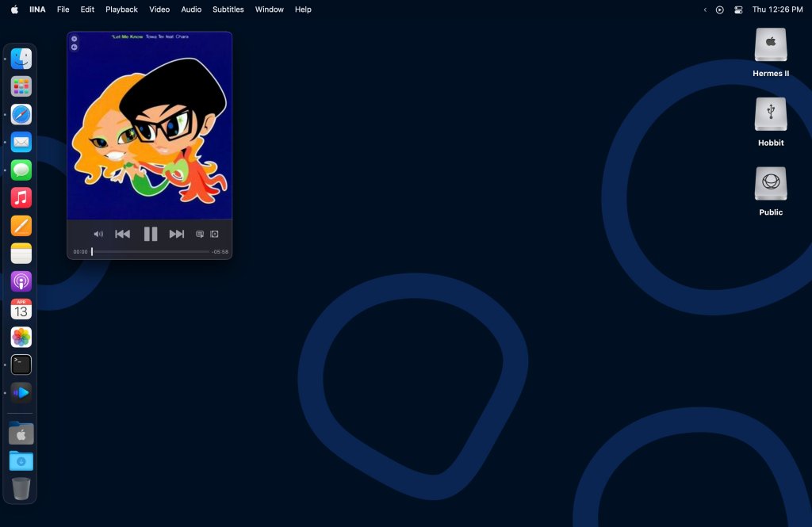This screenshot has height=527, width=812.
Task: Click the date and time Thu 12:26 PM
Action: [x=777, y=10]
